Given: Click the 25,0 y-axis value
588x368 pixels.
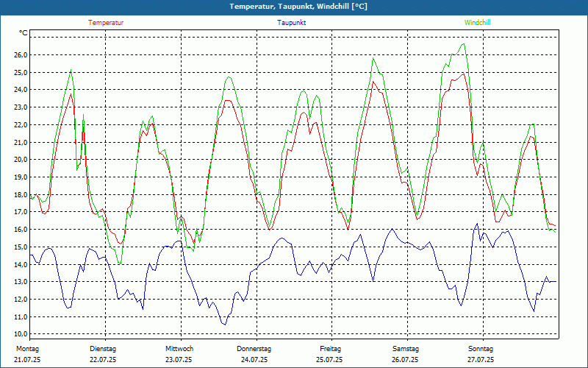Looking at the screenshot, I should [21, 72].
